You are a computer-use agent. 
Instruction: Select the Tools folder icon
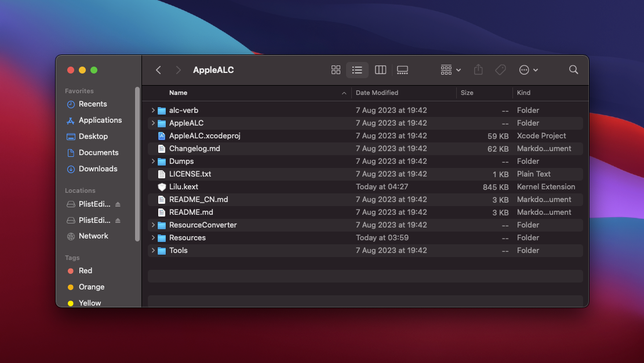[162, 251]
